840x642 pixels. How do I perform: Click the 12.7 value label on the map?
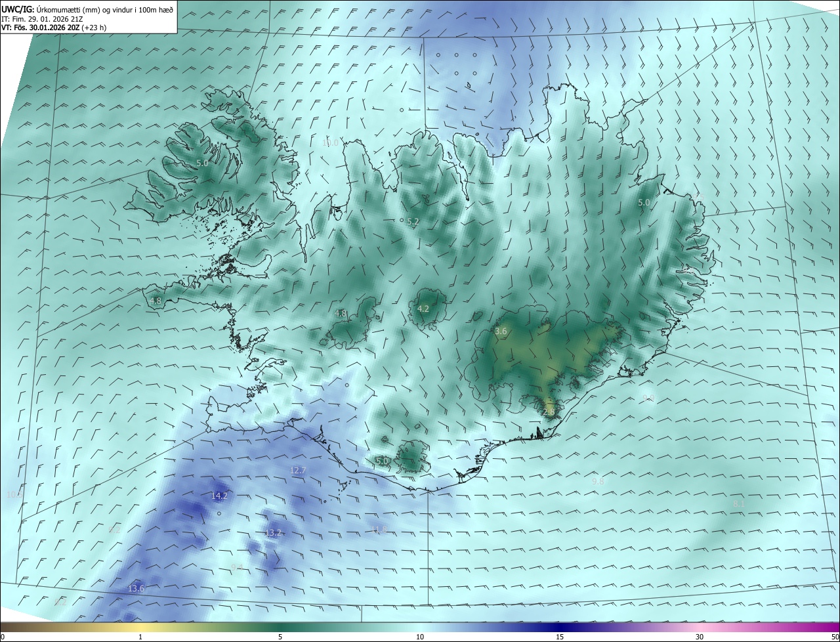pyautogui.click(x=298, y=470)
